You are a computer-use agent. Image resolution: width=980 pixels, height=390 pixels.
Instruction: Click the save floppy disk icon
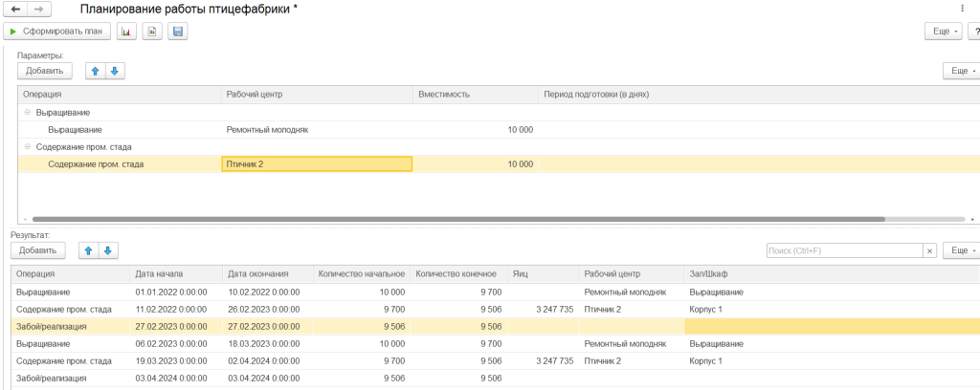coord(177,32)
